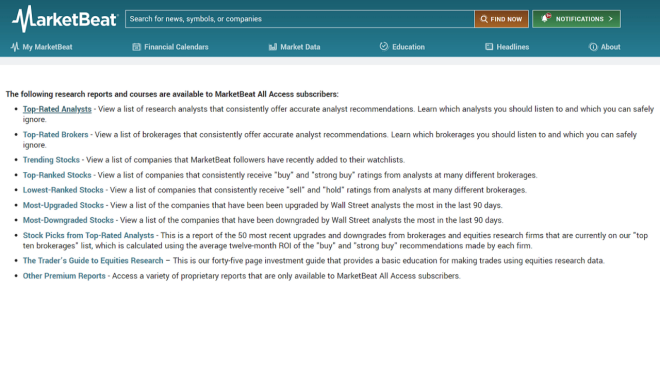Click the text 'Access a variety of proprietary reports'

179,276
